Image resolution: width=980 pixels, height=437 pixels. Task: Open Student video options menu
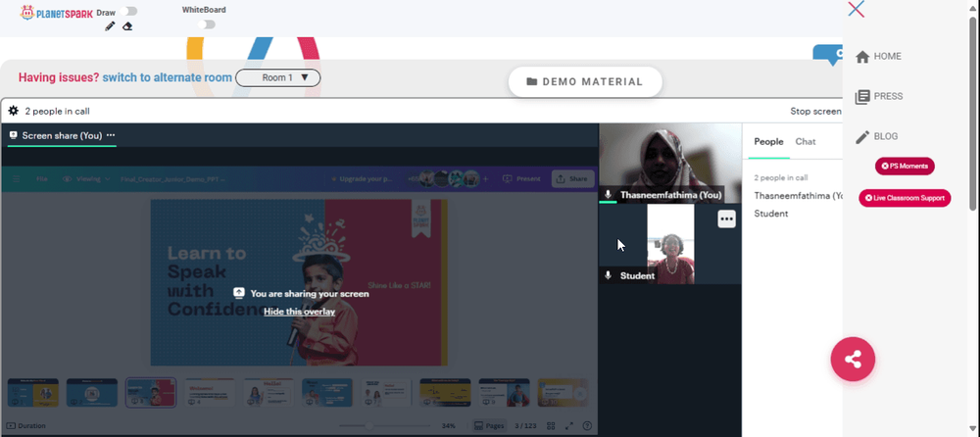(726, 218)
